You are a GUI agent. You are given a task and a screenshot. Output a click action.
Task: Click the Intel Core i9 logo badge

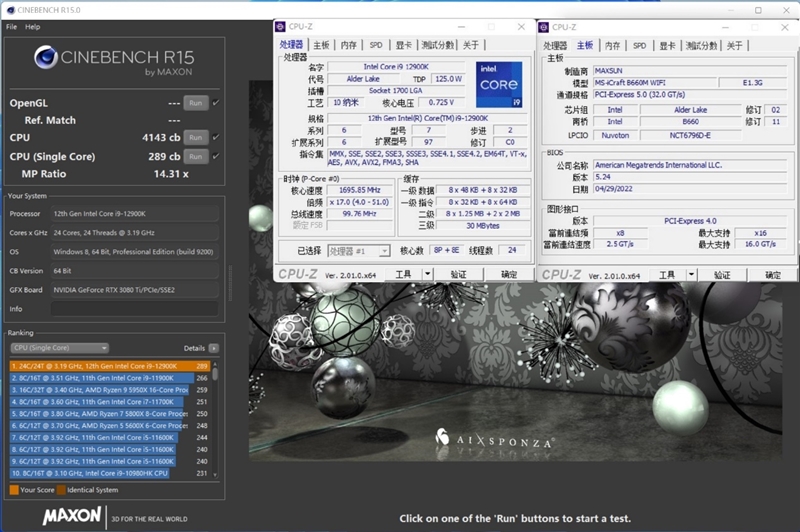pos(499,85)
